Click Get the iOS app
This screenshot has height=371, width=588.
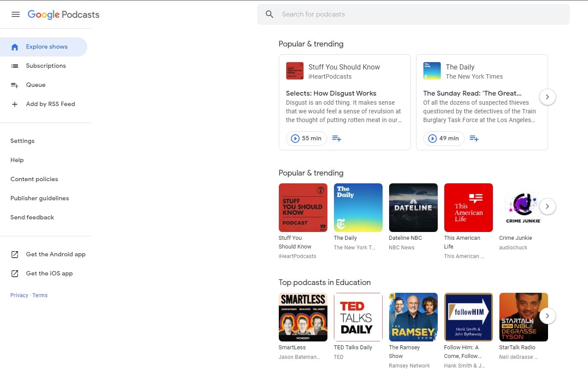[x=49, y=274]
